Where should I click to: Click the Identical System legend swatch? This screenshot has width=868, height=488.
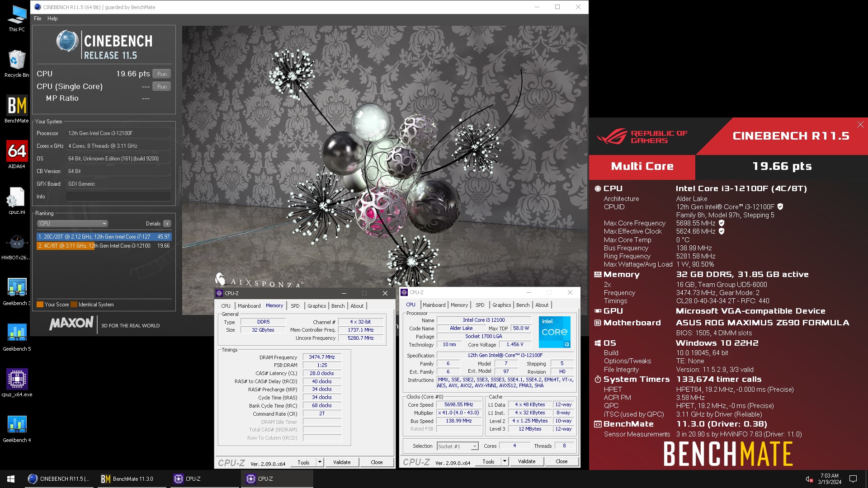click(74, 305)
